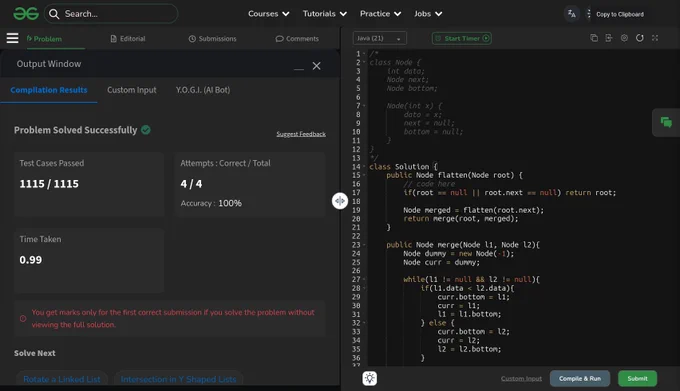Collapse code fold arrow at line 15
680x391 pixels.
364,175
